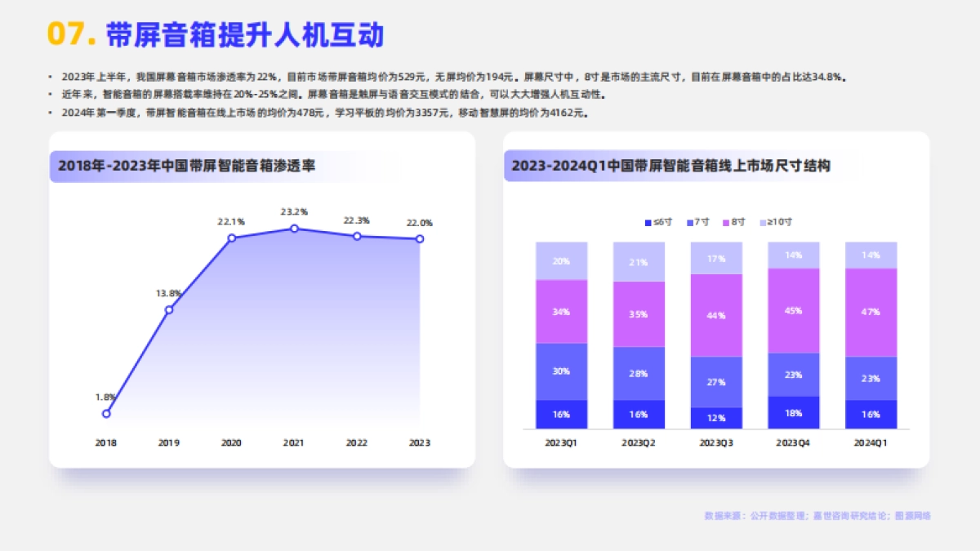
Task: Click the 13.8% data point for 2019
Action: [x=168, y=309]
